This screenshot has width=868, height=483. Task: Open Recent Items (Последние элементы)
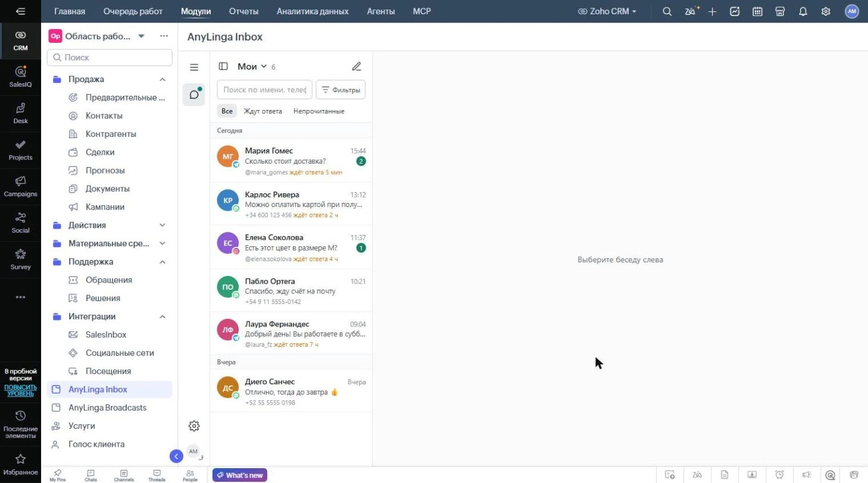click(20, 425)
